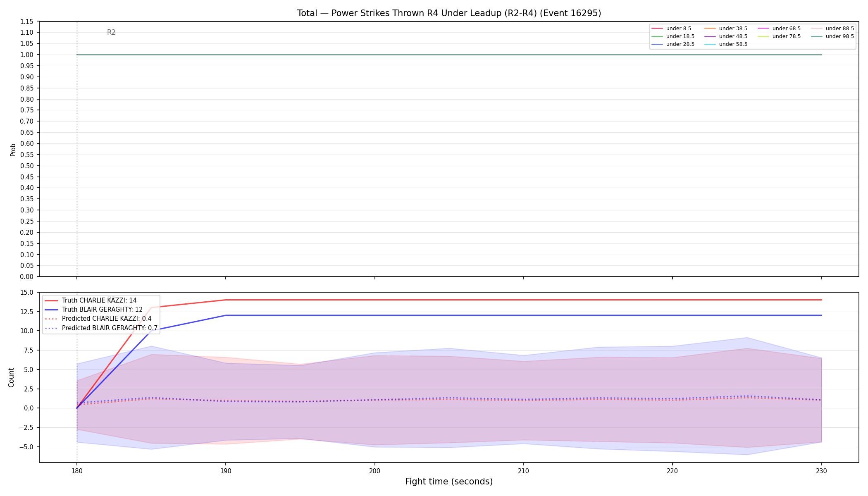
Task: Select the 'under 18.5' legend entry
Action: (x=673, y=36)
